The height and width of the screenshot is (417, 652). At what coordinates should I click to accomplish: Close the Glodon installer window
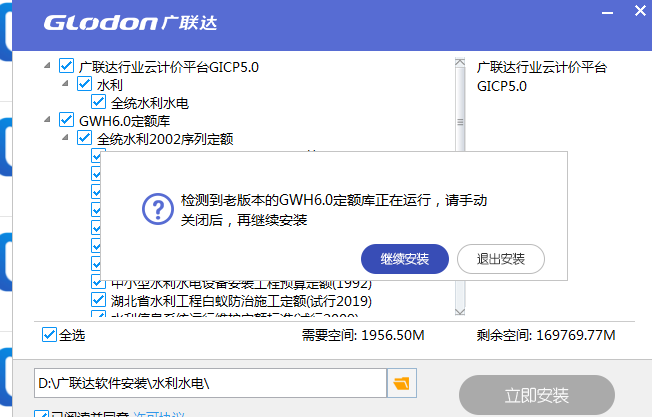coord(638,12)
